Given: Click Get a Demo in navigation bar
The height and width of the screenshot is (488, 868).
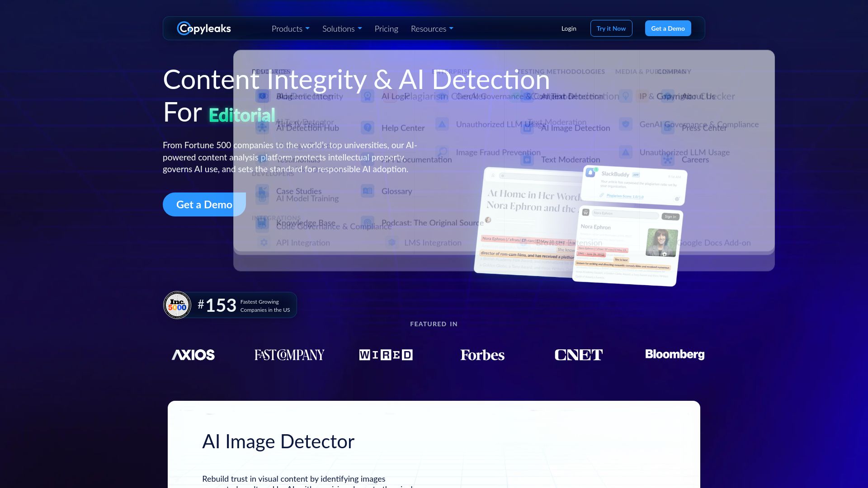Looking at the screenshot, I should (x=668, y=28).
